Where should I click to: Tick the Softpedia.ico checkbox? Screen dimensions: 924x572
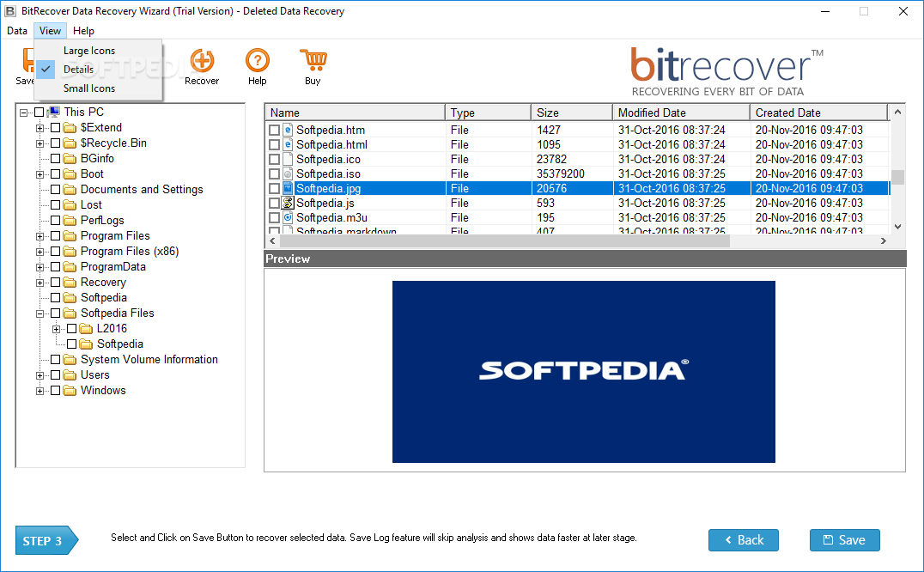[x=274, y=159]
